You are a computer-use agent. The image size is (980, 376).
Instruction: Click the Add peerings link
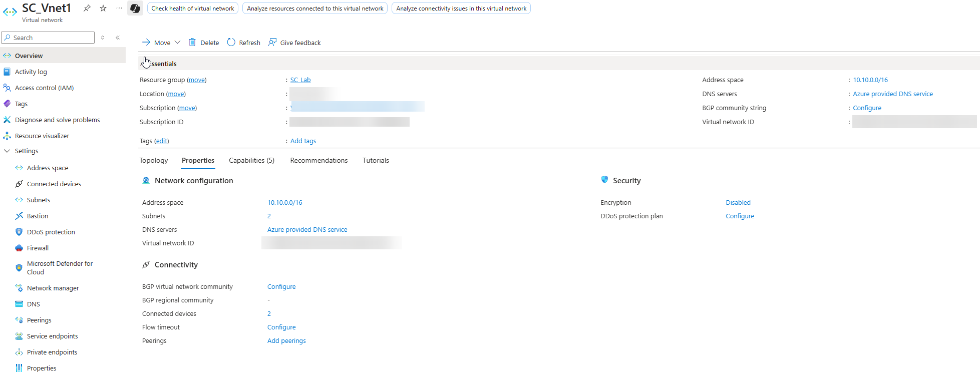[286, 340]
